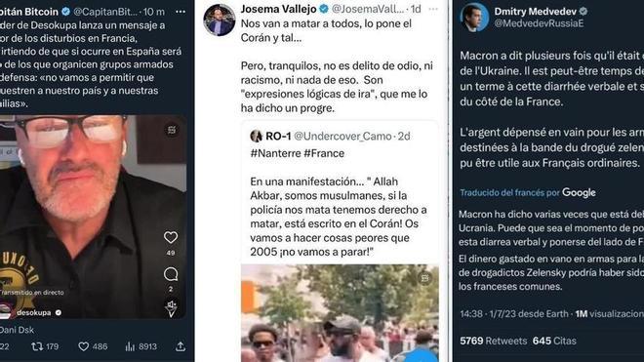
Task: Click Traducido del francés por Google link
Action: [527, 193]
